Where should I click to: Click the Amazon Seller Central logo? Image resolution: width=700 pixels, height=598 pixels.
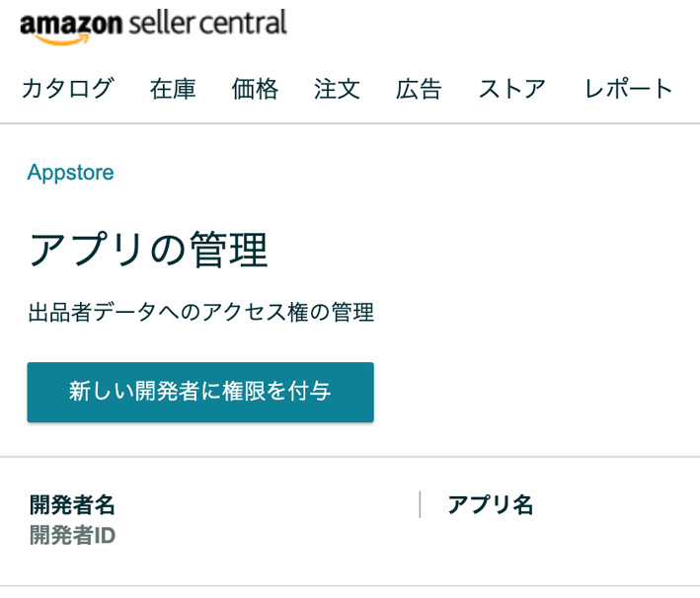[153, 27]
